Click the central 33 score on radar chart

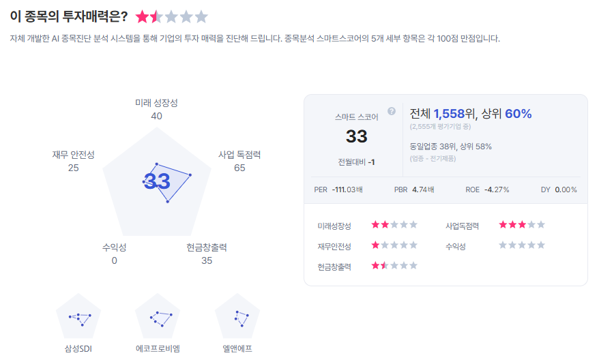pos(157,181)
